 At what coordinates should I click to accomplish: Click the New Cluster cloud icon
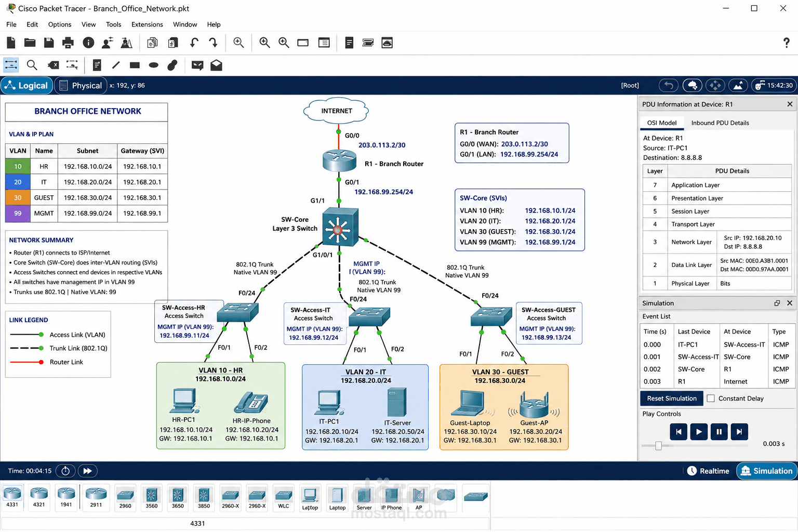pos(692,85)
